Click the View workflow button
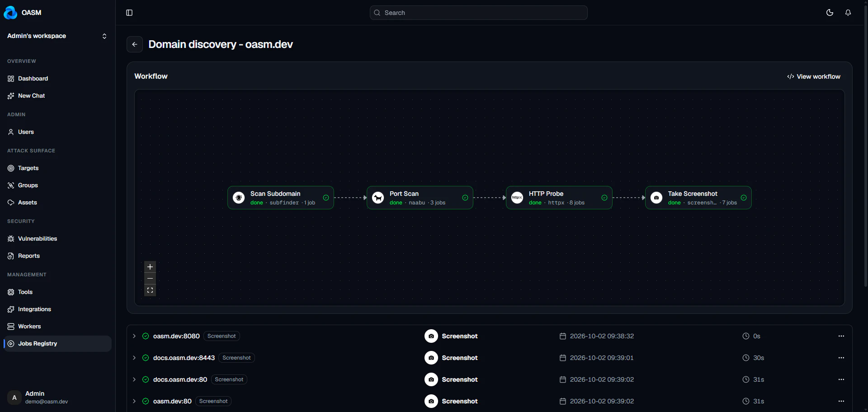 pyautogui.click(x=814, y=76)
